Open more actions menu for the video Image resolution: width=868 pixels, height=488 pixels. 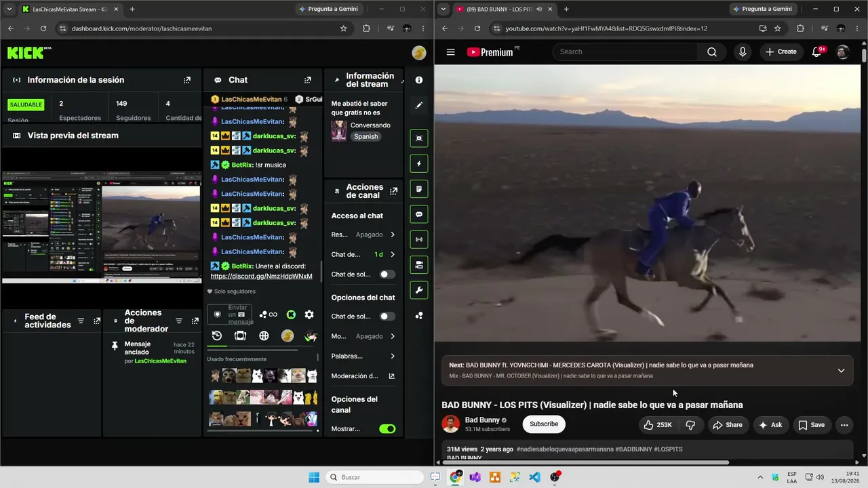coord(844,425)
